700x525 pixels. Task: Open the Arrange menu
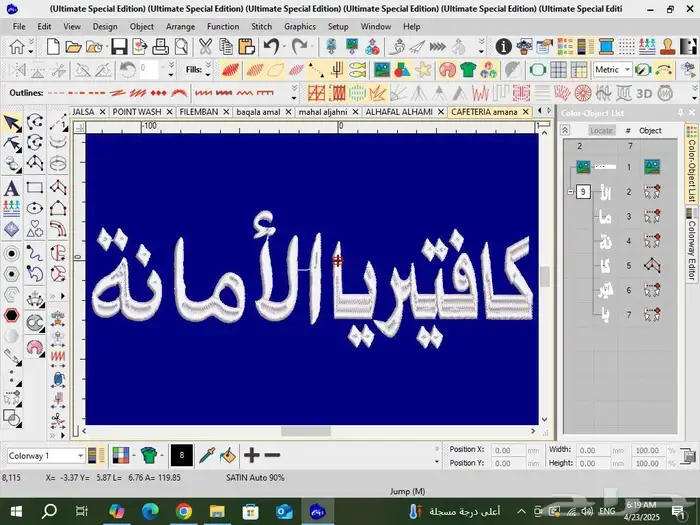(x=180, y=26)
